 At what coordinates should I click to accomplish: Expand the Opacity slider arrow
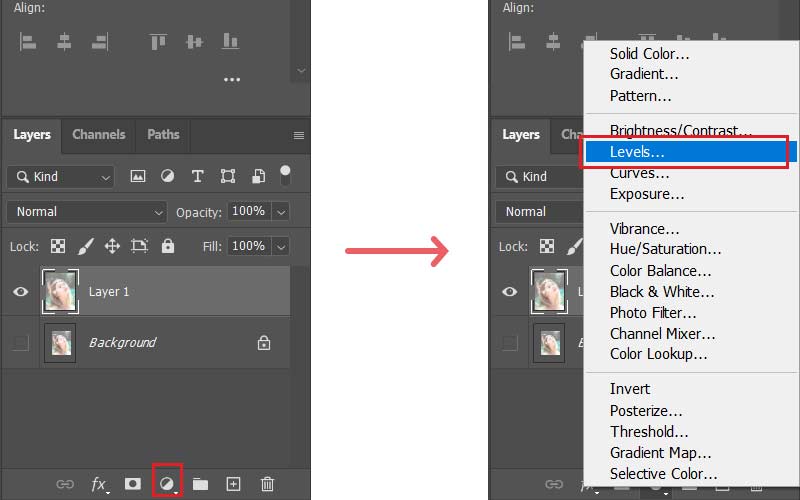coord(281,212)
